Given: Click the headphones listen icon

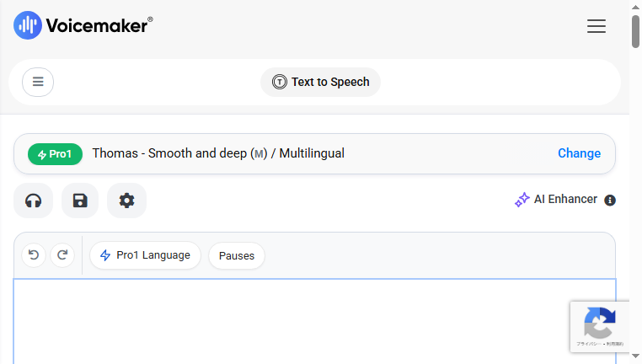Looking at the screenshot, I should (x=33, y=201).
